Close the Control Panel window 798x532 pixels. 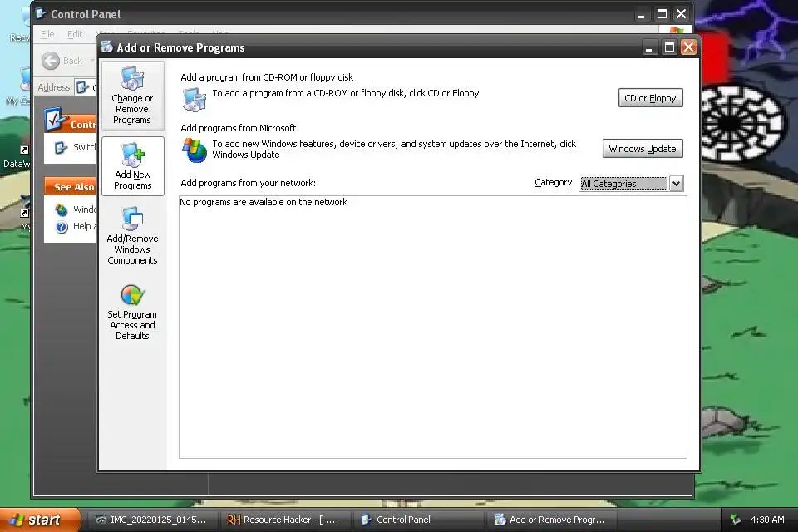681,14
